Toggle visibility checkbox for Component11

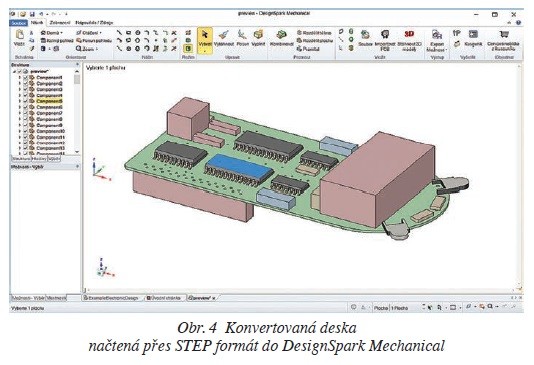pyautogui.click(x=26, y=137)
